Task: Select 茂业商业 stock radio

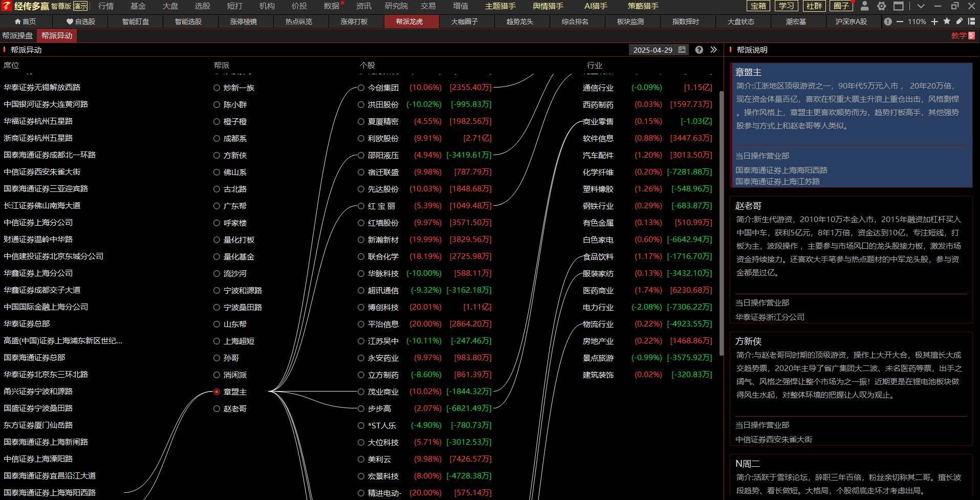Action: pyautogui.click(x=361, y=392)
